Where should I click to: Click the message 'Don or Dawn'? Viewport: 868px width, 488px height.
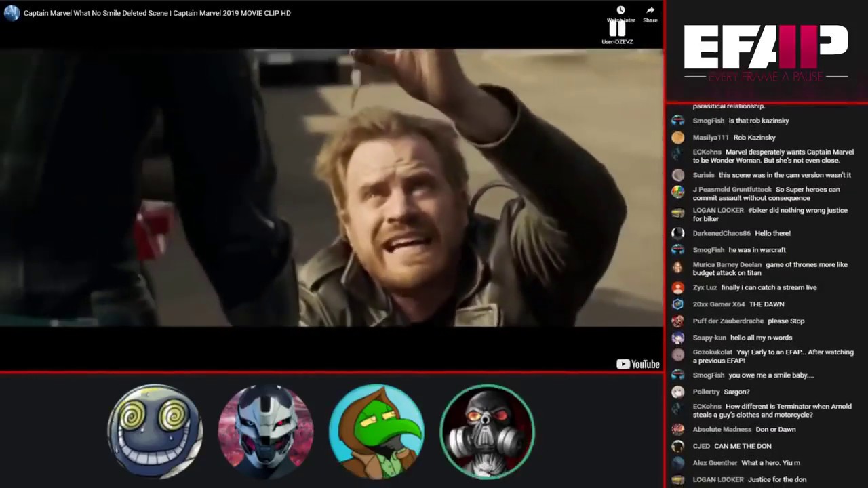tap(776, 430)
